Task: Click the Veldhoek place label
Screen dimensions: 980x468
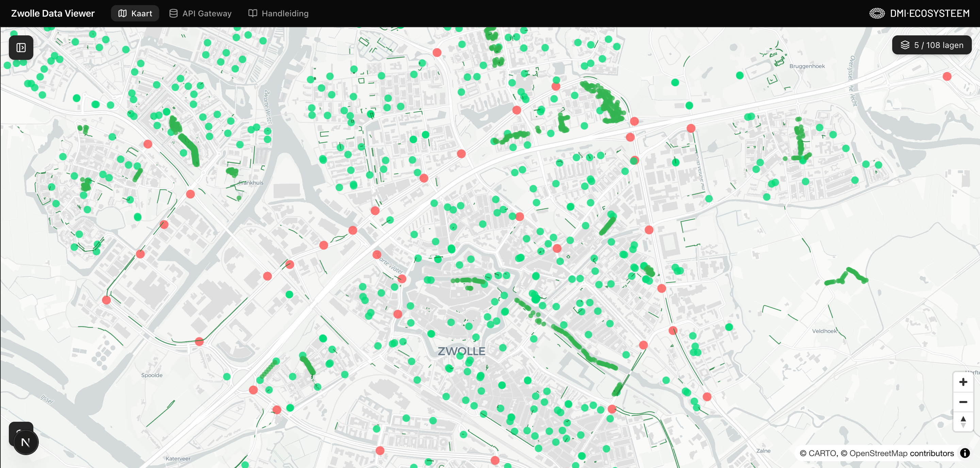Action: point(824,331)
